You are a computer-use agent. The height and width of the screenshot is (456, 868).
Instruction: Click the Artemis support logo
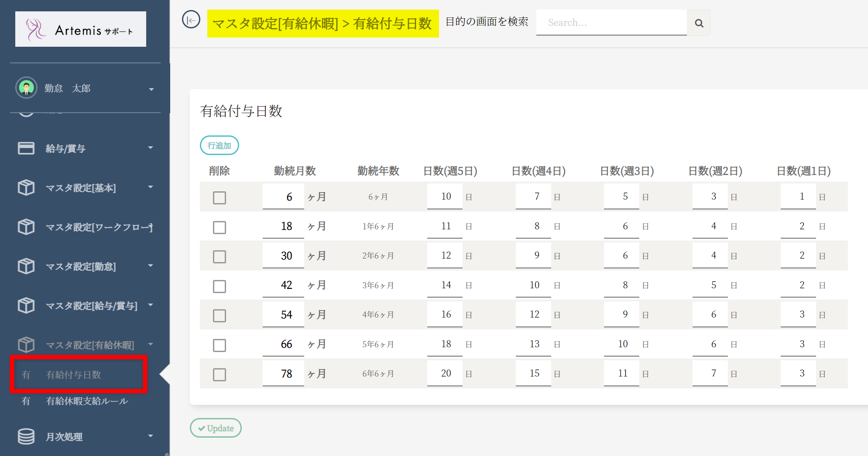click(81, 29)
